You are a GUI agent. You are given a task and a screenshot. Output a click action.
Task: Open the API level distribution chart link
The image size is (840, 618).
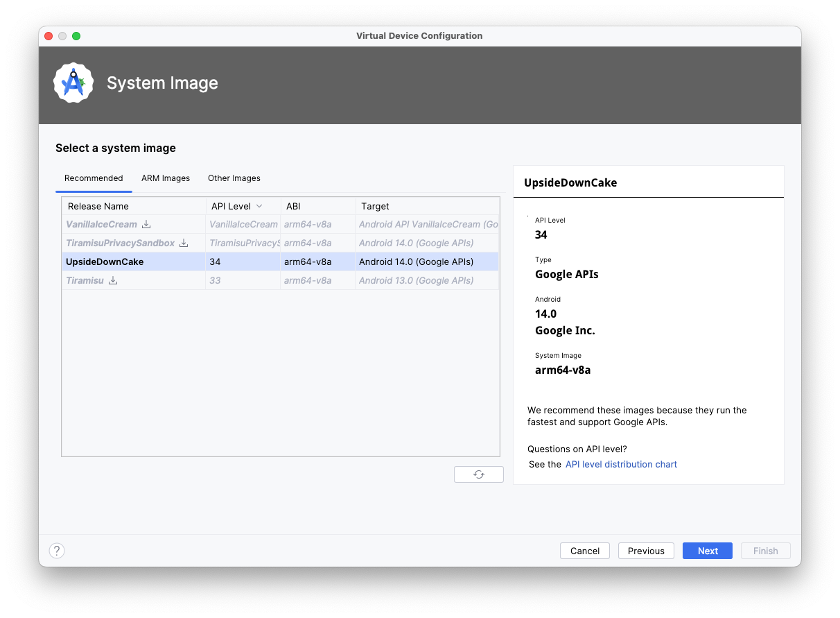(x=621, y=464)
